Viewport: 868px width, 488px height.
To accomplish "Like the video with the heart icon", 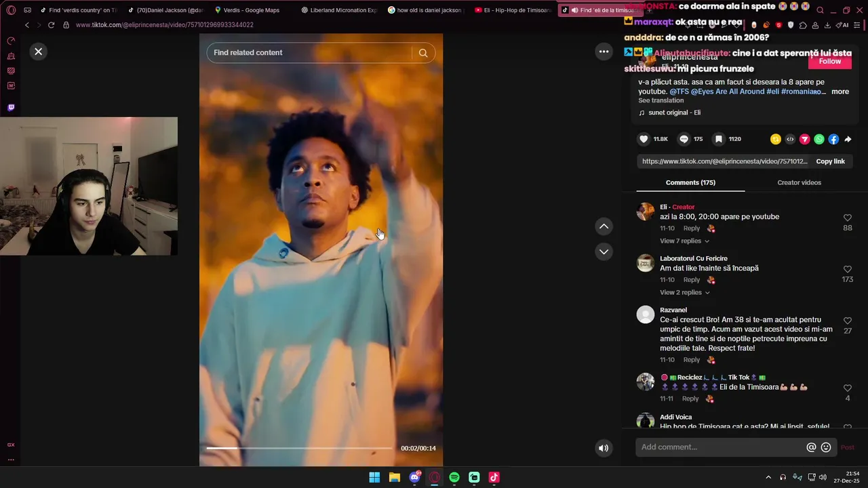I will [x=644, y=139].
